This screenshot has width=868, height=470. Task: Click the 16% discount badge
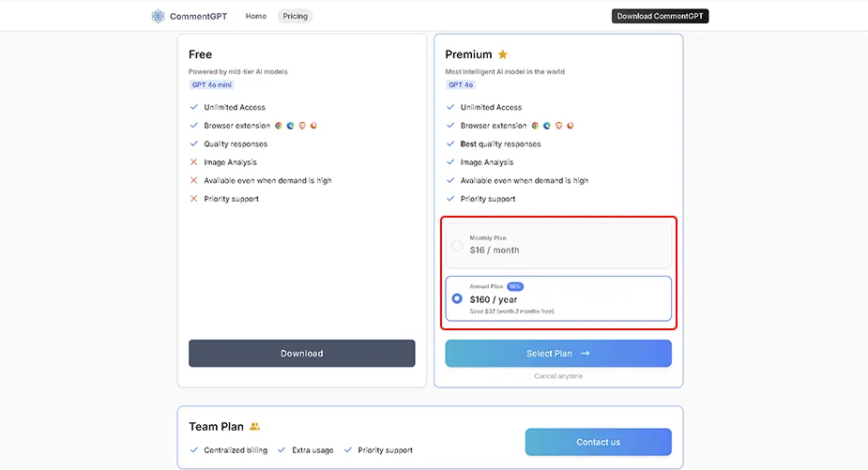click(x=515, y=286)
